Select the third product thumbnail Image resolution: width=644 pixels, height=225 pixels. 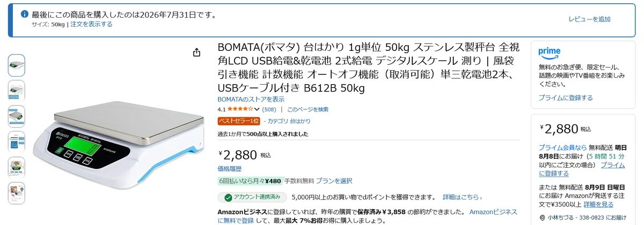point(16,116)
